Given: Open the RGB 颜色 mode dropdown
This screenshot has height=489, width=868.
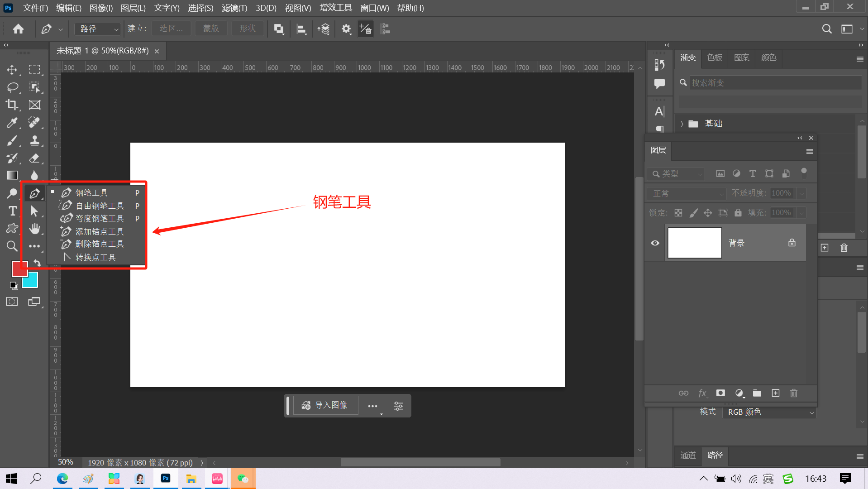Looking at the screenshot, I should (769, 412).
